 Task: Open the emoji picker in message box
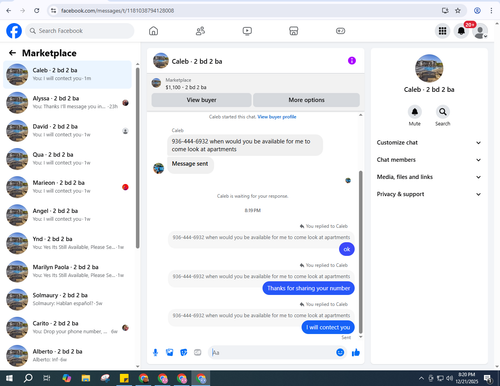click(340, 352)
